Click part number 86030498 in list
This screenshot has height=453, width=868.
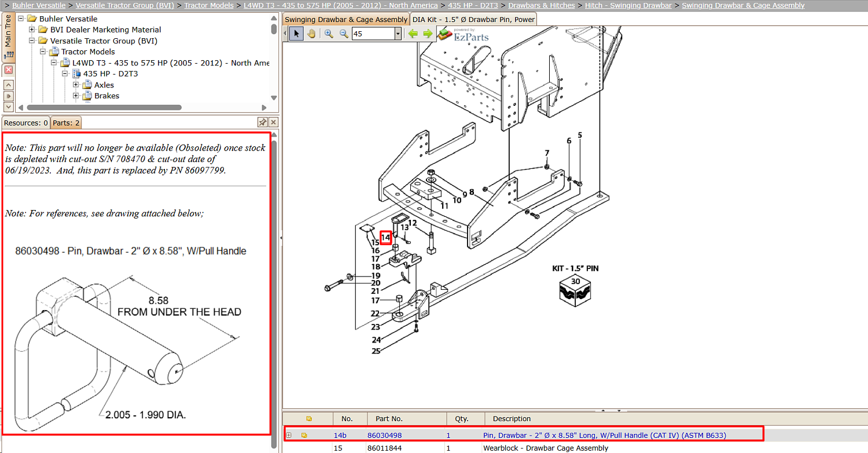coord(384,435)
